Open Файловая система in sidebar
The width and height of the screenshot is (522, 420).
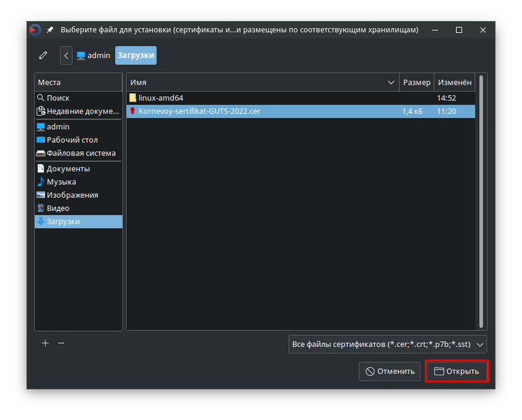81,154
